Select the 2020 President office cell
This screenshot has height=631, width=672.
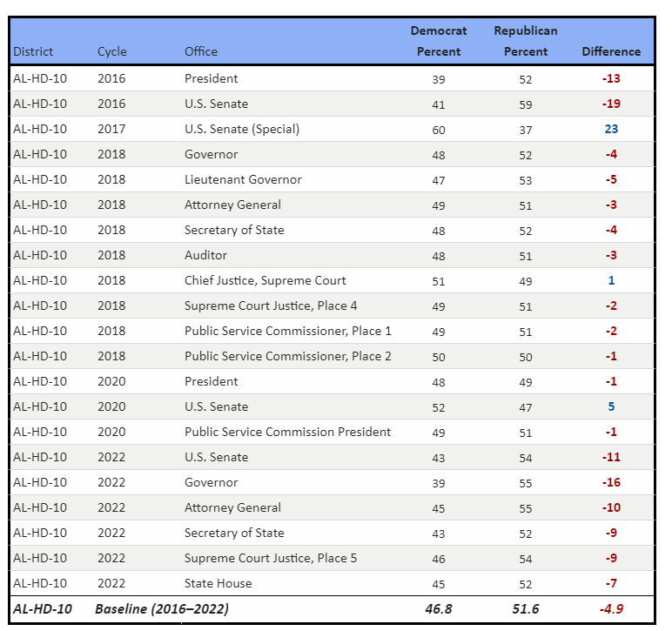coord(211,381)
